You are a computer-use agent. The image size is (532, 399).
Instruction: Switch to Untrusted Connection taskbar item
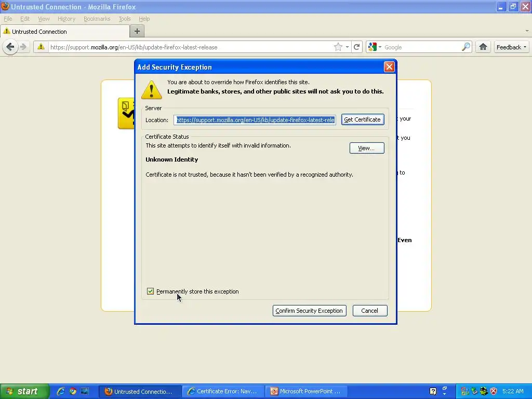(139, 392)
